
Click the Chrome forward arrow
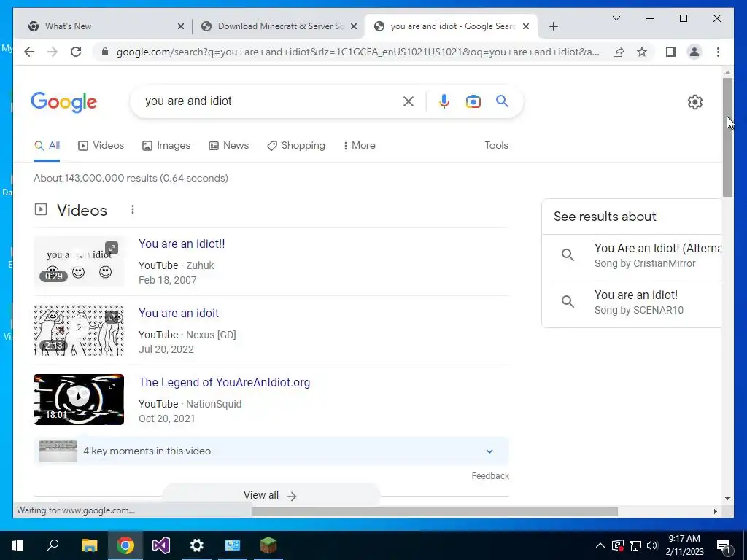(x=53, y=52)
